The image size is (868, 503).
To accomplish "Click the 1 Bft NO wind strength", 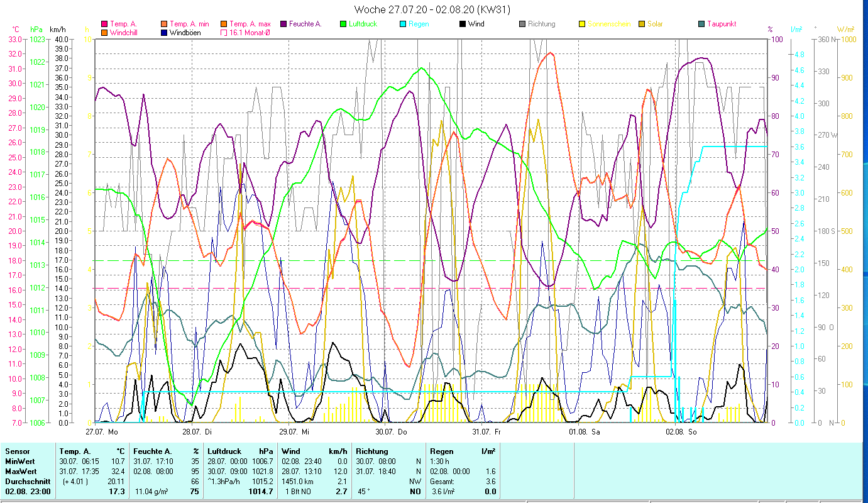I will coord(297,492).
